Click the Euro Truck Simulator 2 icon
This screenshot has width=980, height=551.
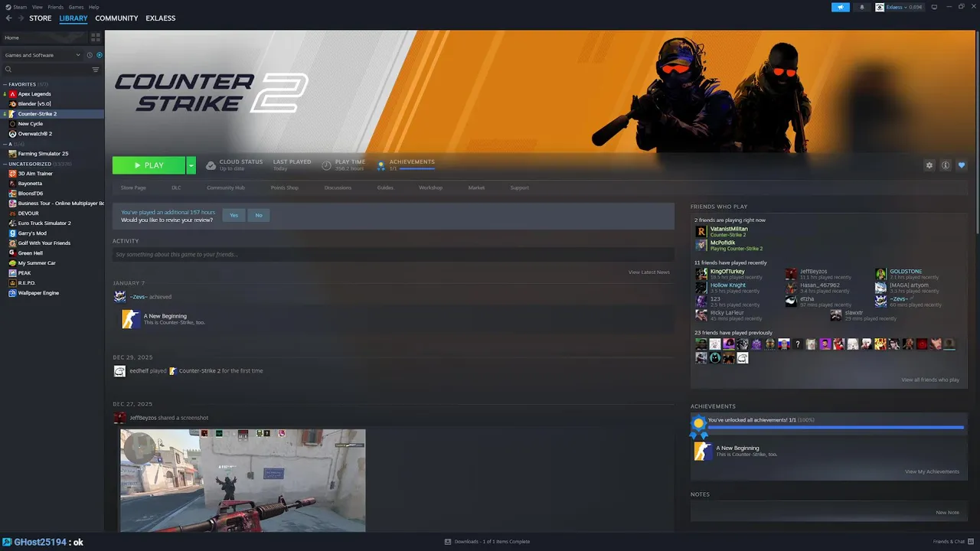click(12, 223)
